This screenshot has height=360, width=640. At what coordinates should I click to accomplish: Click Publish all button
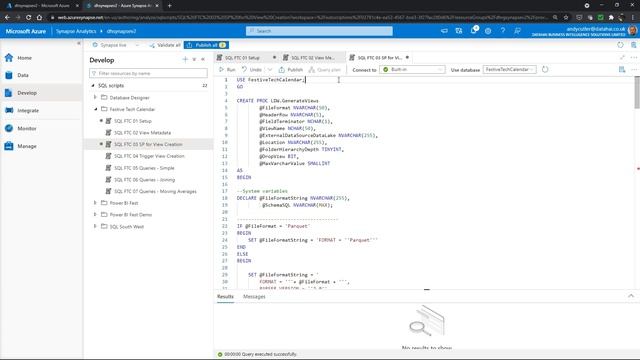(x=206, y=45)
